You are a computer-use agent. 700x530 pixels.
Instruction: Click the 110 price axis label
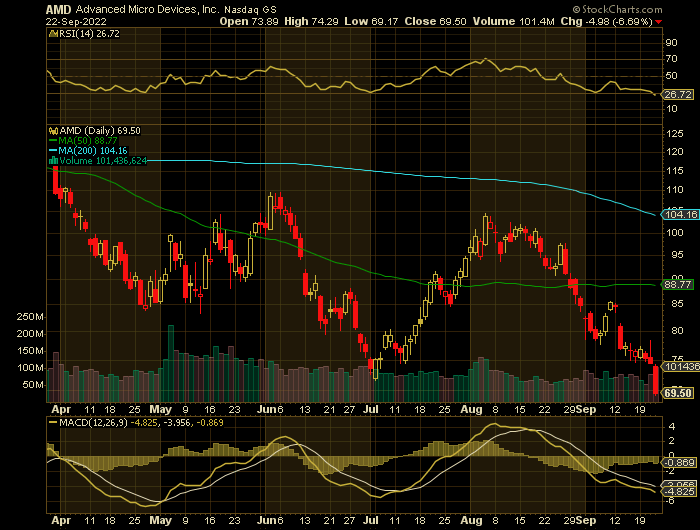(674, 190)
